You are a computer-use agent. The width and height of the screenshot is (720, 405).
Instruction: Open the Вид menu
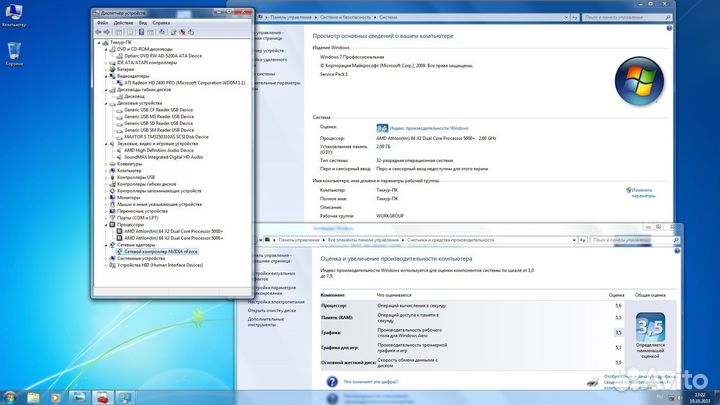143,22
